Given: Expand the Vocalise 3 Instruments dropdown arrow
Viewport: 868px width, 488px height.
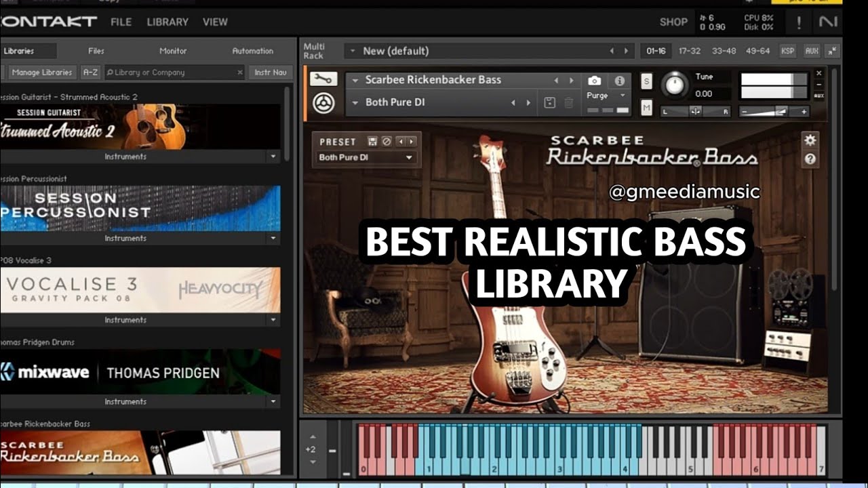Looking at the screenshot, I should point(273,320).
